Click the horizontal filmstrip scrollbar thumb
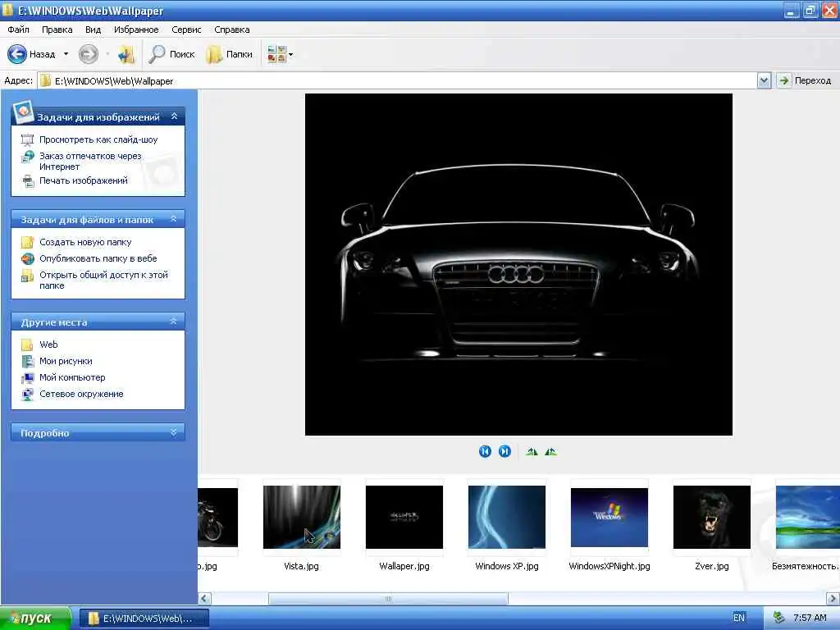Viewport: 840px width, 630px height. (x=388, y=598)
